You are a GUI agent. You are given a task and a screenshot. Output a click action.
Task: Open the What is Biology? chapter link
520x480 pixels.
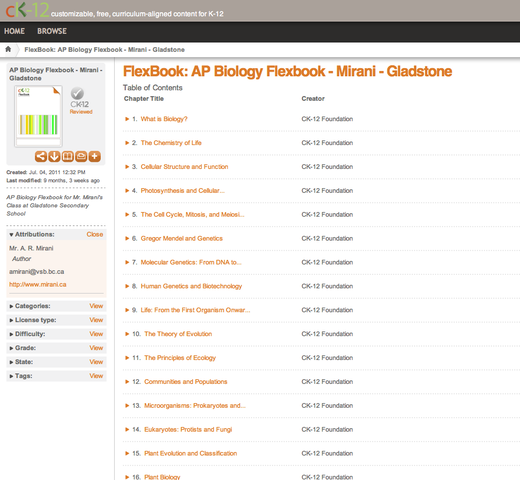click(x=164, y=119)
